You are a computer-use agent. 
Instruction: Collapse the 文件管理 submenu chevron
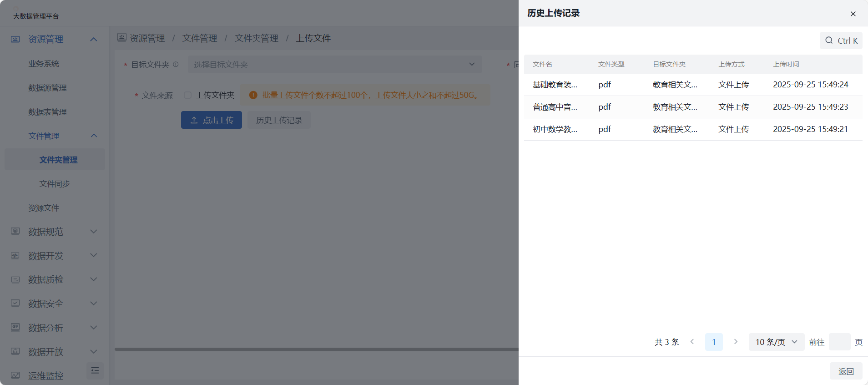pos(94,136)
